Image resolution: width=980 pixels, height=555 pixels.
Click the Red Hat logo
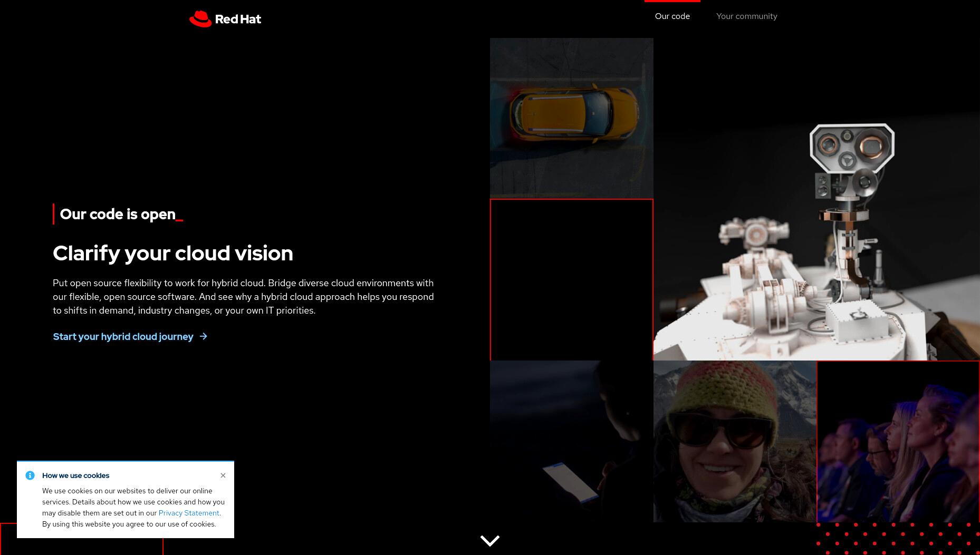click(225, 19)
